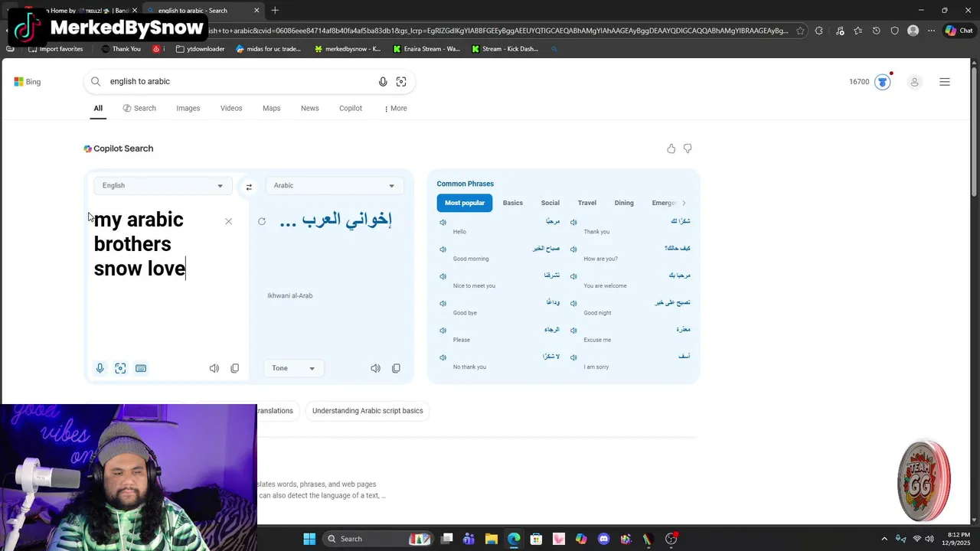Click the Bing logo

(28, 82)
